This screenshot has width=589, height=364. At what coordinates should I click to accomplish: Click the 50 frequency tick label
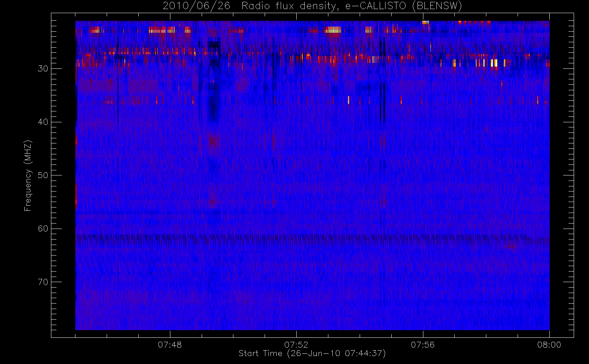(x=43, y=175)
